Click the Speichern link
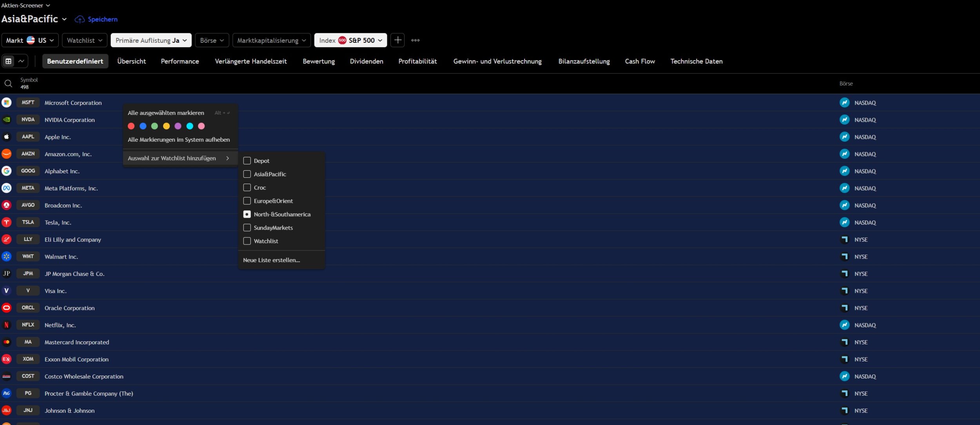 point(102,19)
